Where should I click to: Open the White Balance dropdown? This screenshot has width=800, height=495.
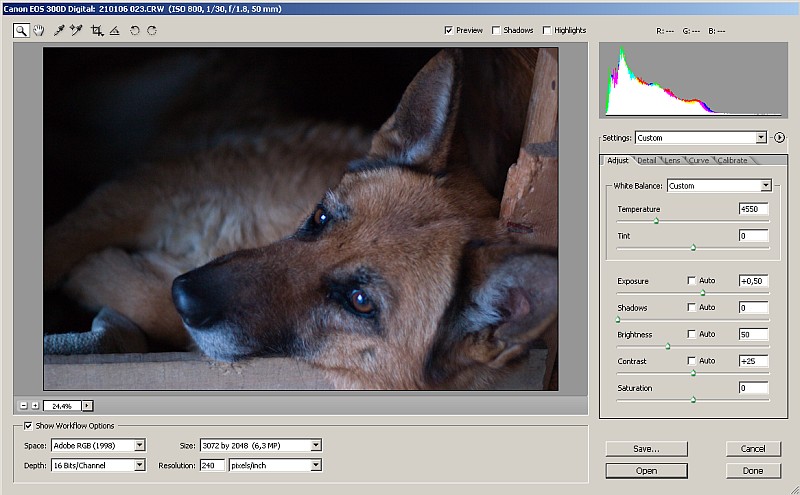click(765, 185)
